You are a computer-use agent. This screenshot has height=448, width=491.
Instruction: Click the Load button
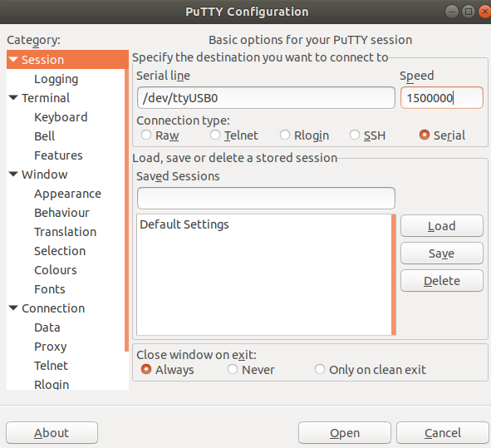[442, 225]
